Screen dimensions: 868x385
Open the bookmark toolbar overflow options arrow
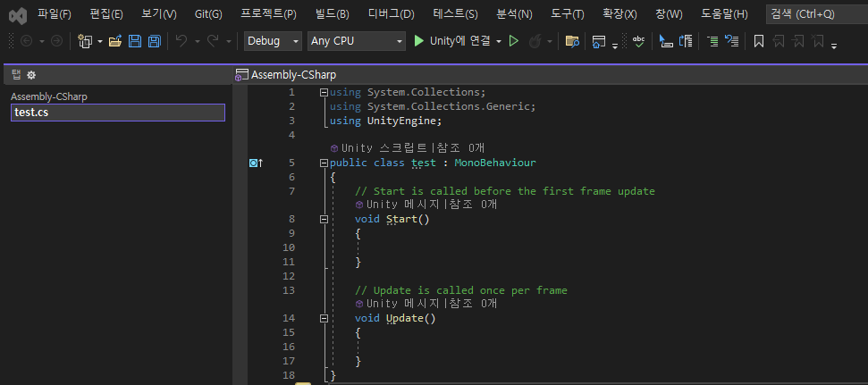coord(834,46)
